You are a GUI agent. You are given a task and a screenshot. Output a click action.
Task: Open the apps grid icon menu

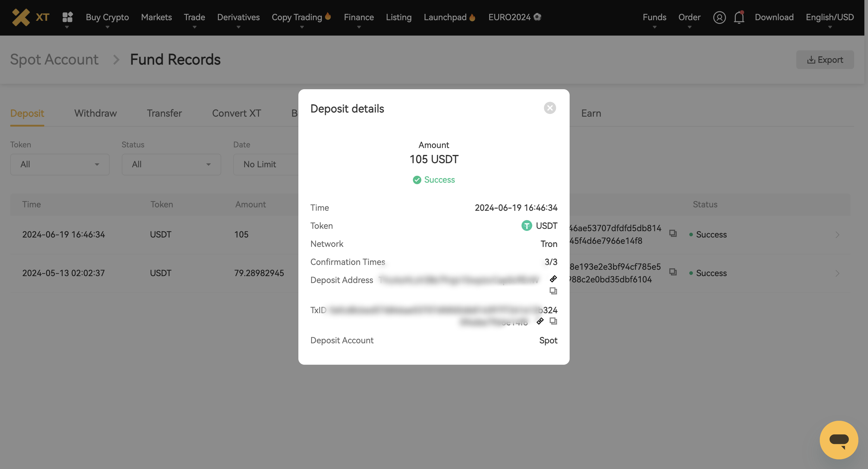click(68, 17)
